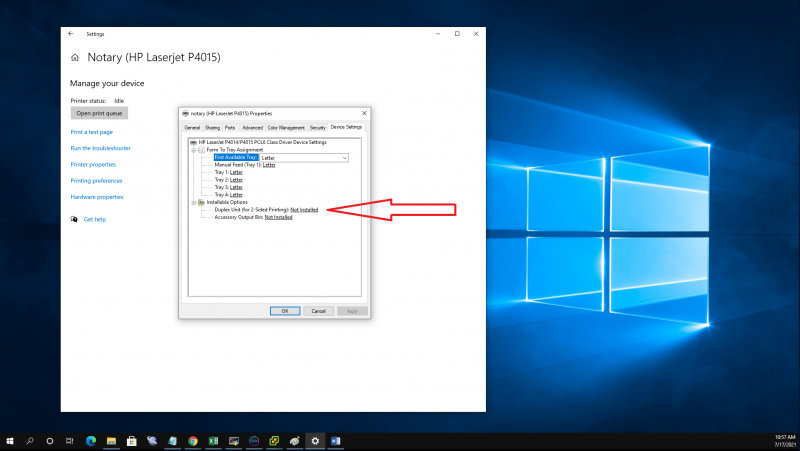Open Printing preferences link
This screenshot has width=800, height=451.
(x=96, y=181)
